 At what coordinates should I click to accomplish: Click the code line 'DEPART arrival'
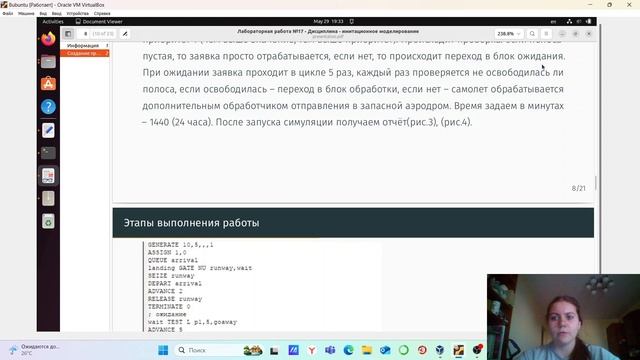175,283
